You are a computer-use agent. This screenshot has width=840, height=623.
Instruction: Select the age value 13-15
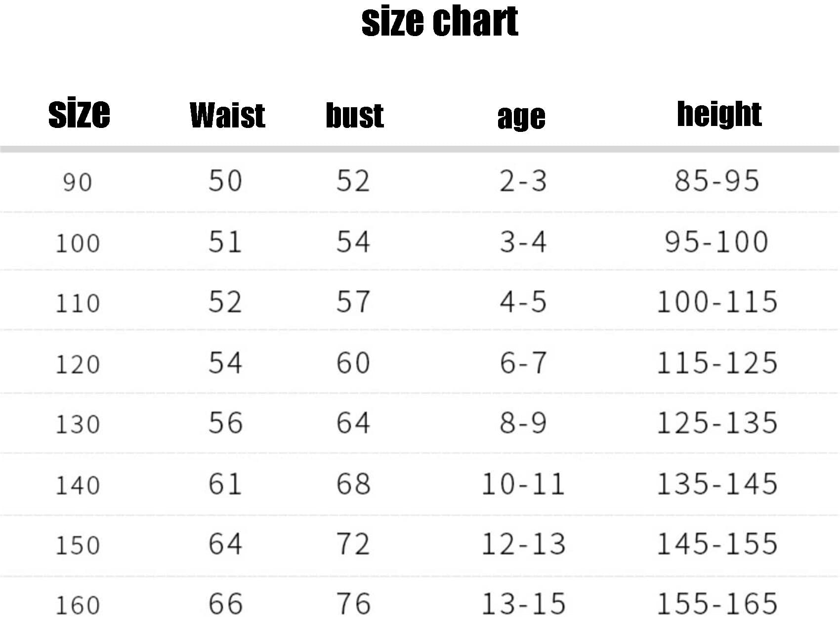[x=523, y=604]
